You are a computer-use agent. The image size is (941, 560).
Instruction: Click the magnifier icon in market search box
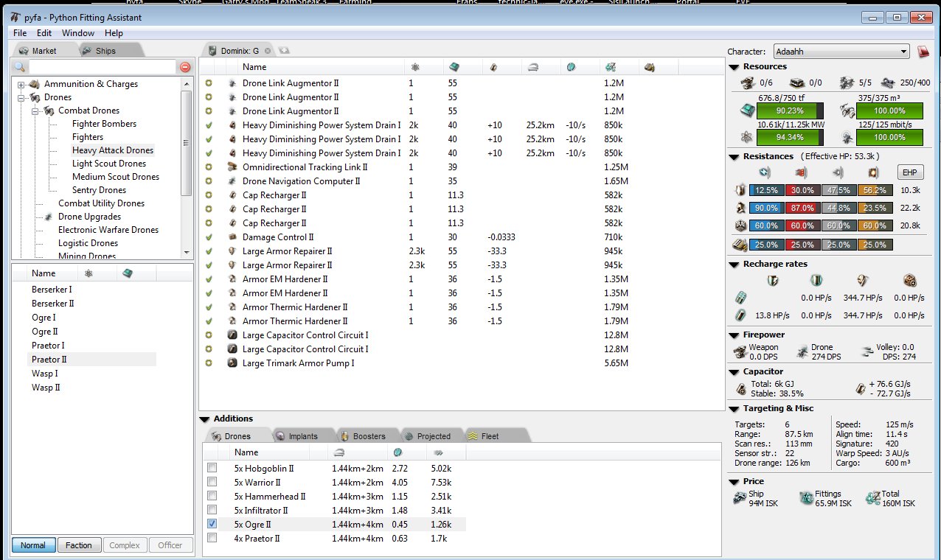[x=20, y=67]
